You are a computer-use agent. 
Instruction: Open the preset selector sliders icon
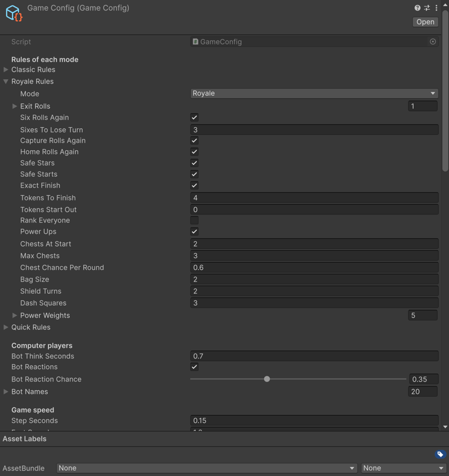[x=427, y=8]
